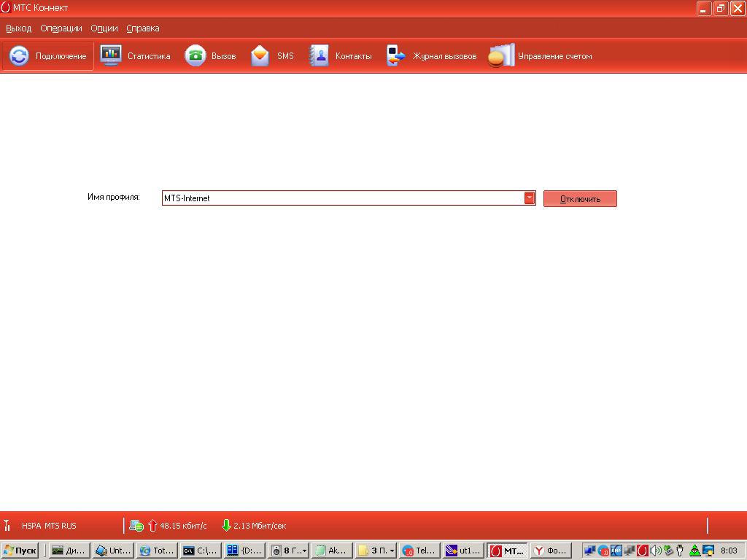Open the 3 П. grouped folder taskbar button
The width and height of the screenshot is (747, 560).
[376, 551]
